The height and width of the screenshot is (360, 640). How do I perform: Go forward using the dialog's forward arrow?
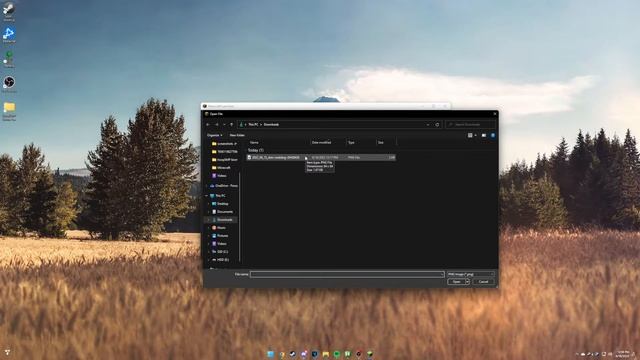(x=217, y=124)
